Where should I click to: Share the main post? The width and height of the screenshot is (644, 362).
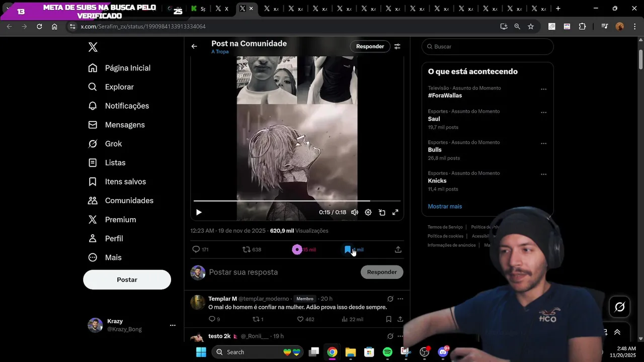coord(398,249)
